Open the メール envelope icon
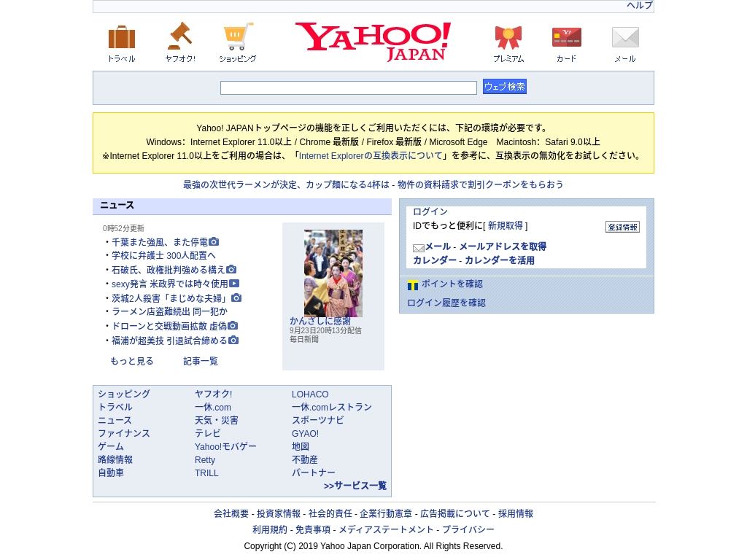The image size is (747, 560). point(625,37)
